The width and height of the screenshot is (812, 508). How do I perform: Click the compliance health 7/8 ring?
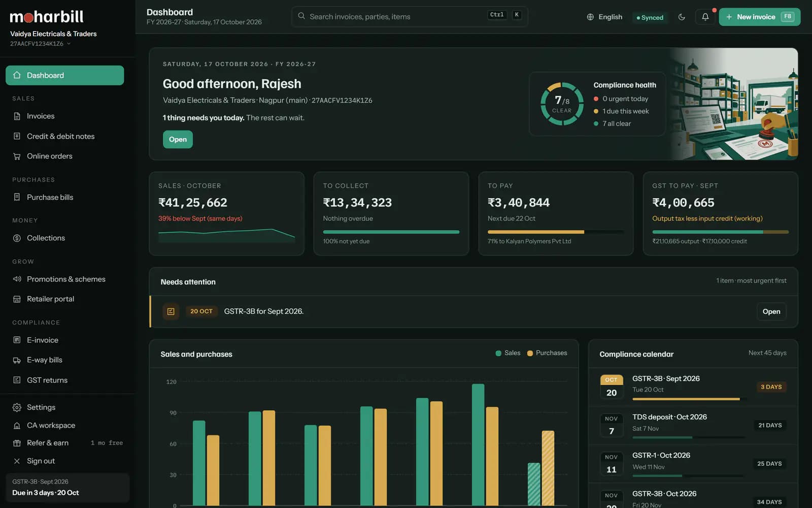tap(562, 104)
